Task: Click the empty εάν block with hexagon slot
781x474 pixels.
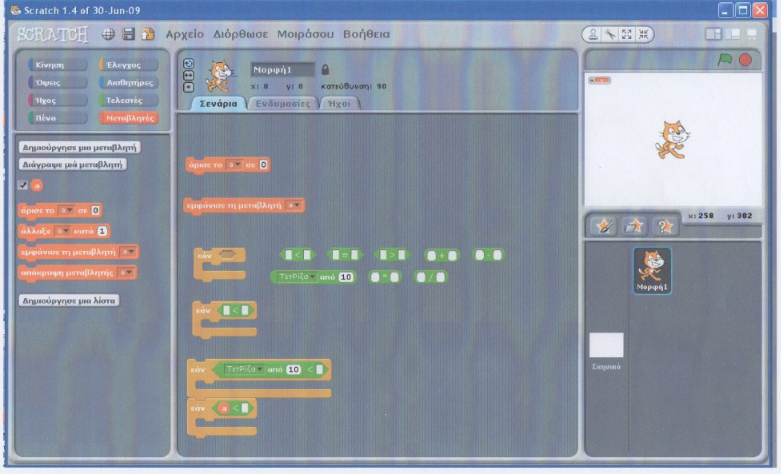Action: [220, 265]
